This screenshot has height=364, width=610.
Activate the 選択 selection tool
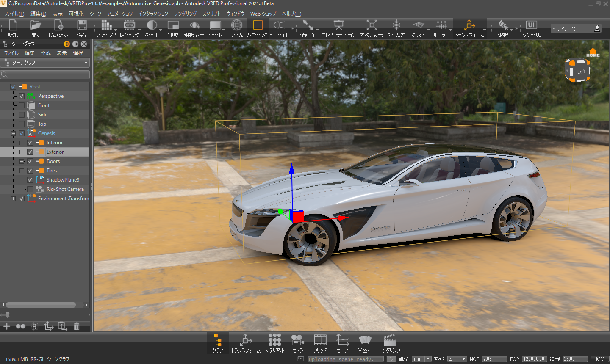point(503,28)
